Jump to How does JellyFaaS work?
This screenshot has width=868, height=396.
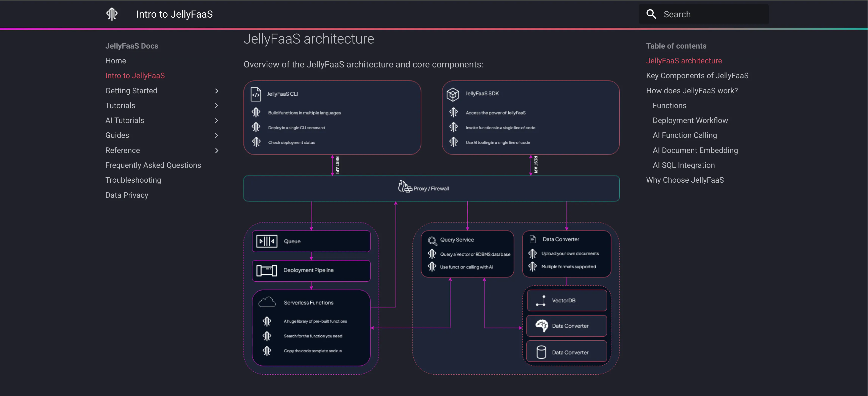(692, 91)
